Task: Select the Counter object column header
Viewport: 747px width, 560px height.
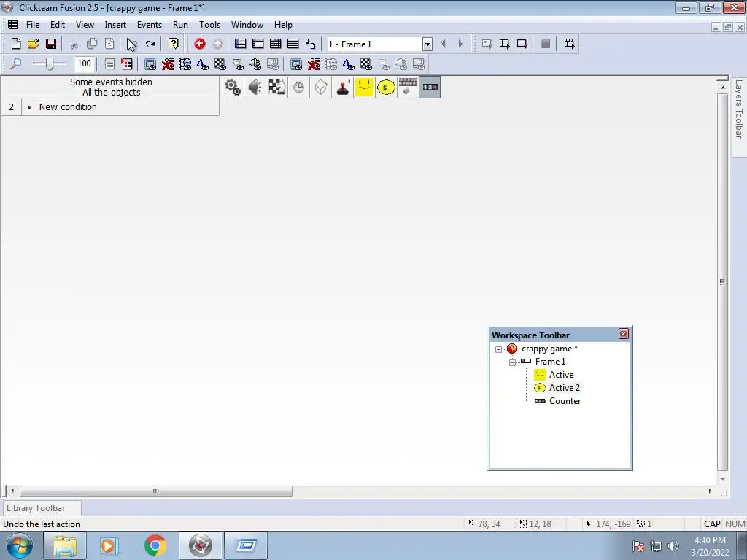Action: [430, 87]
